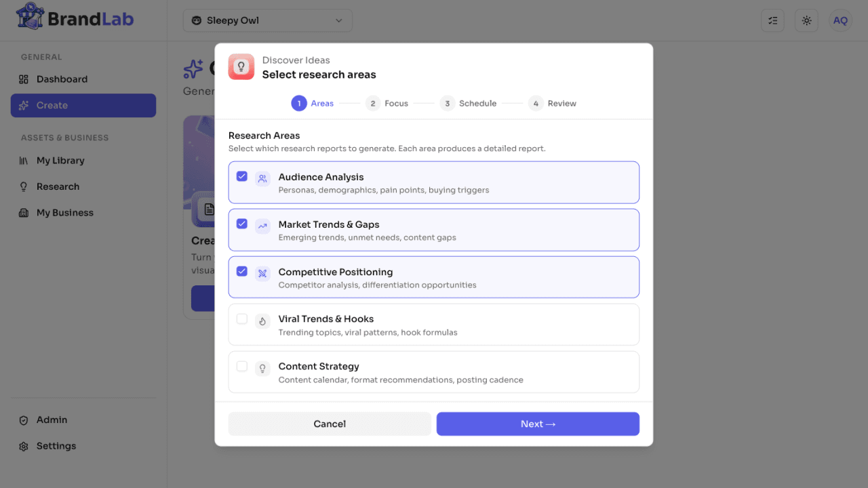Click the My Library books icon
The height and width of the screenshot is (488, 868).
(24, 161)
